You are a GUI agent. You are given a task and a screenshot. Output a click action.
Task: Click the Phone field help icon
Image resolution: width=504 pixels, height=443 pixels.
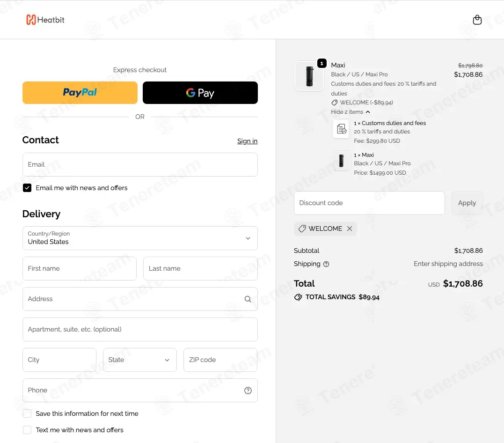pyautogui.click(x=248, y=390)
